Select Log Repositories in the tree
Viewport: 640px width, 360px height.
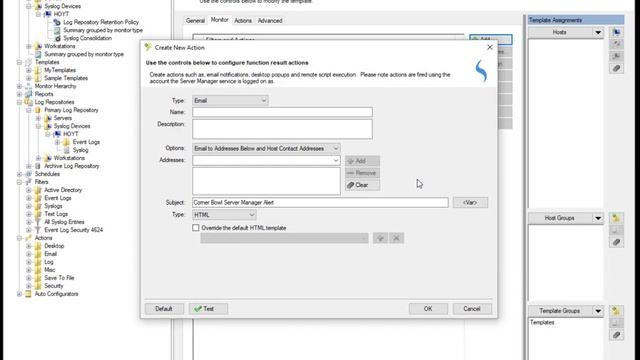click(54, 102)
